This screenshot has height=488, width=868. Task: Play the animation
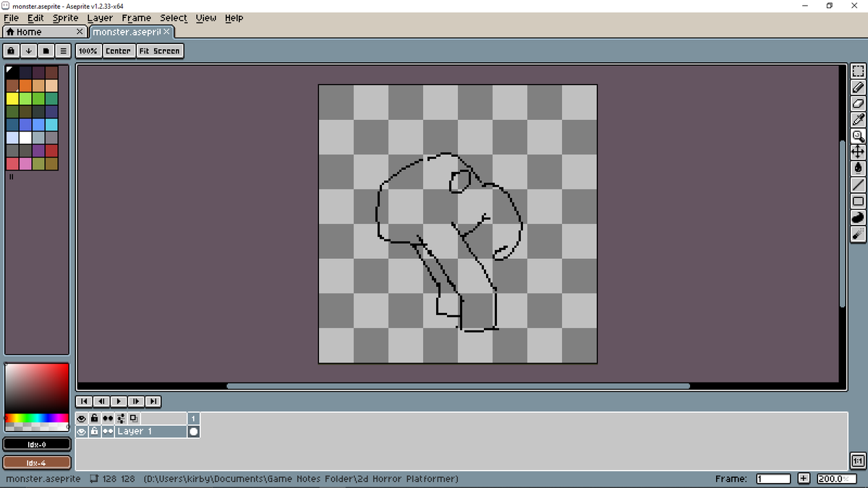(119, 401)
